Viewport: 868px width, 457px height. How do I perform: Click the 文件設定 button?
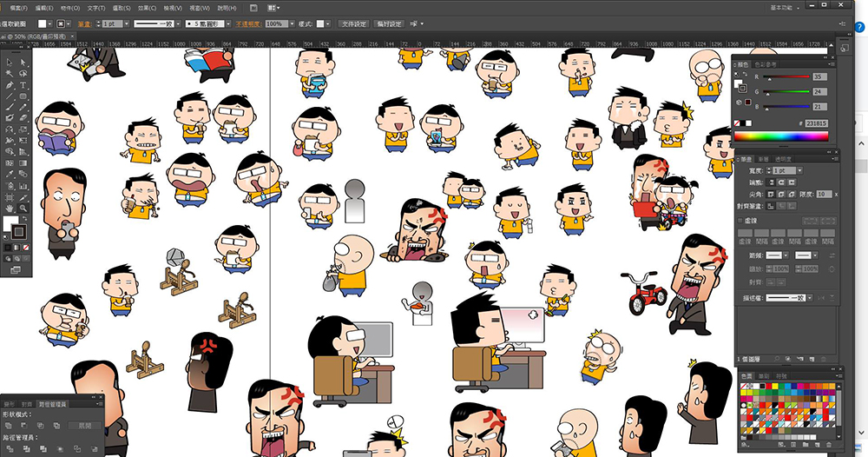(353, 24)
